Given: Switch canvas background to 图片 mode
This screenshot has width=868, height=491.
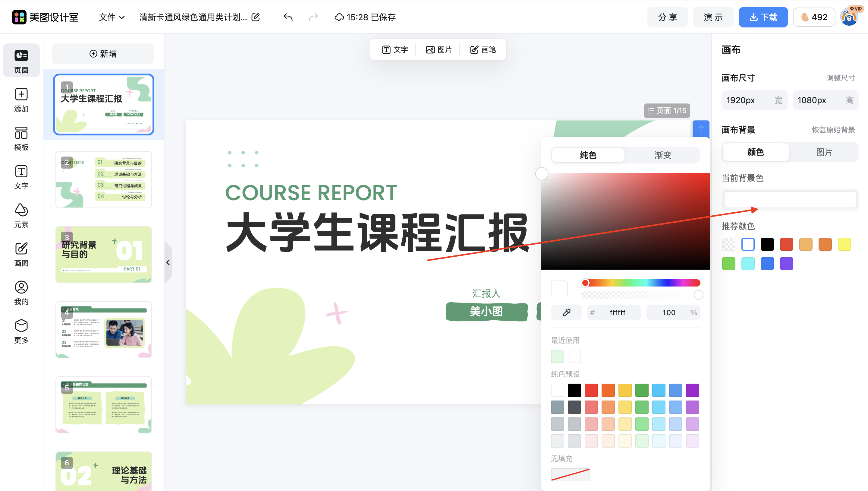Looking at the screenshot, I should click(x=825, y=152).
